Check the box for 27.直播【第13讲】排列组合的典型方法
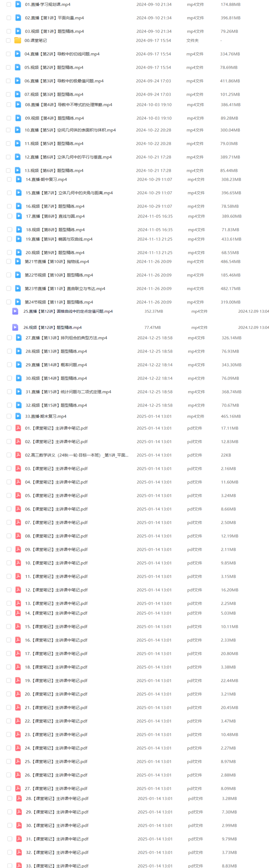Image resolution: width=269 pixels, height=868 pixels. point(9,338)
